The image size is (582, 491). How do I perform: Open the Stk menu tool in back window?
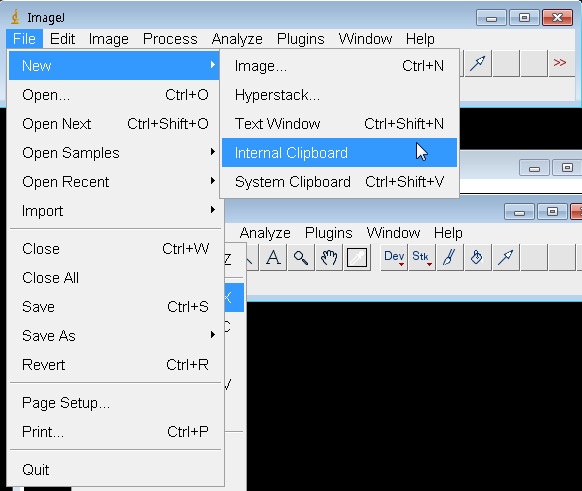point(422,257)
